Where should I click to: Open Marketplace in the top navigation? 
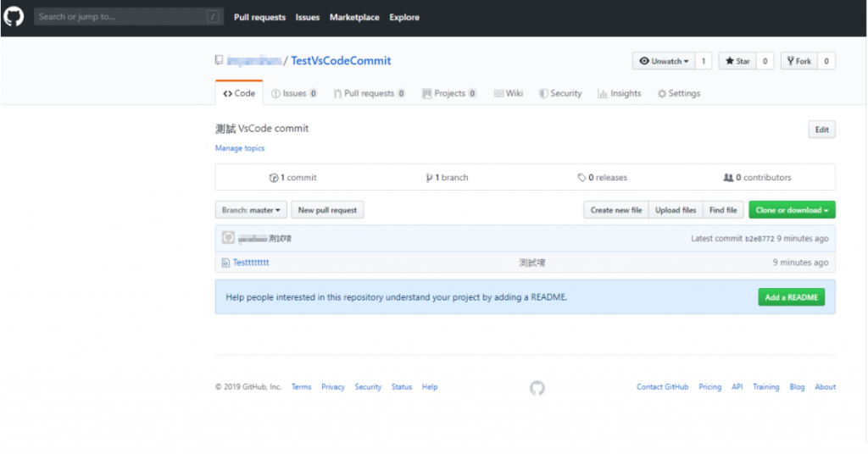(x=354, y=17)
